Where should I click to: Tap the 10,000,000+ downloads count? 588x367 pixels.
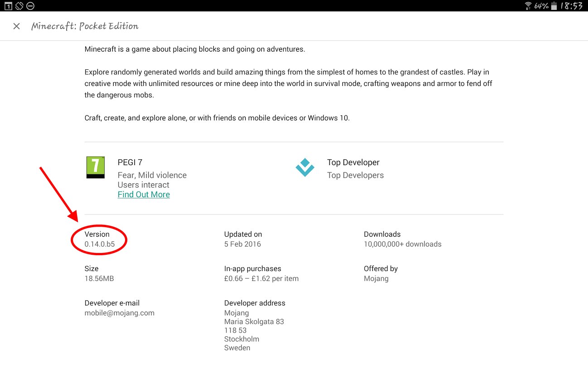pyautogui.click(x=402, y=244)
